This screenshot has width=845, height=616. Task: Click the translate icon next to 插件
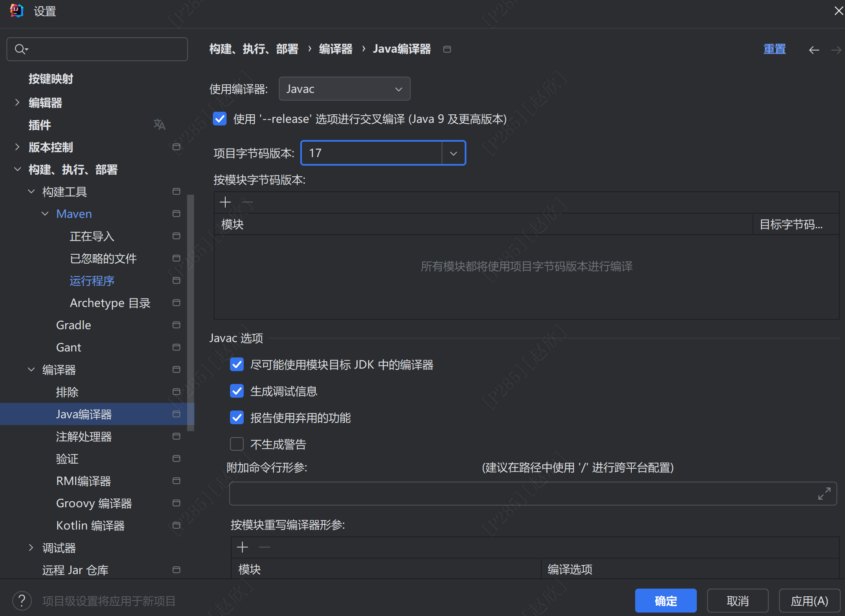tap(159, 125)
